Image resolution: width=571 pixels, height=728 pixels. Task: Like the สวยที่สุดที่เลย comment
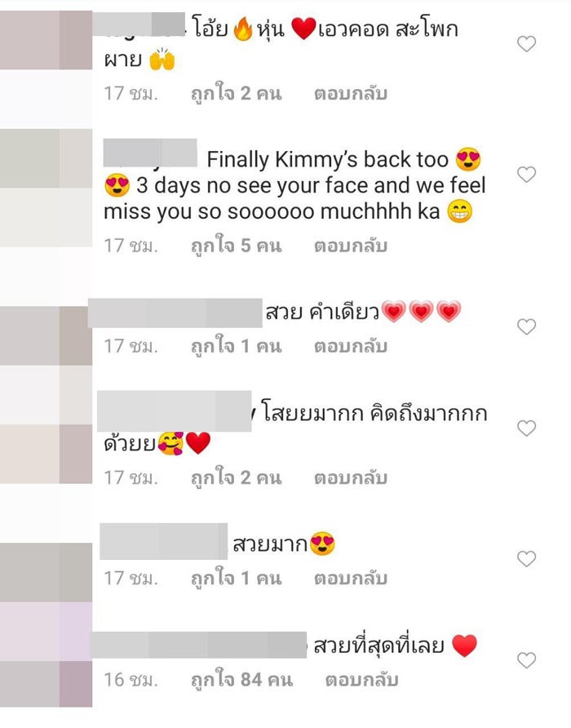coord(526,660)
